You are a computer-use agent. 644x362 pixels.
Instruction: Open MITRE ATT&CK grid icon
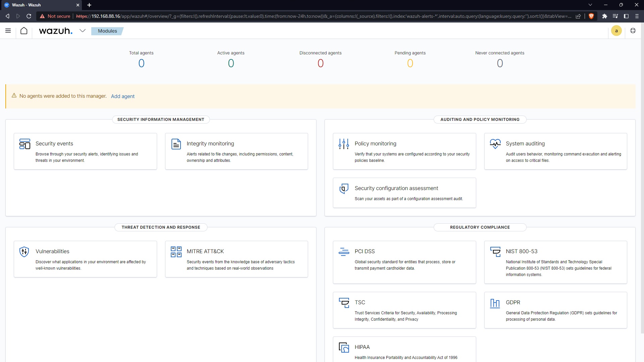pos(176,252)
